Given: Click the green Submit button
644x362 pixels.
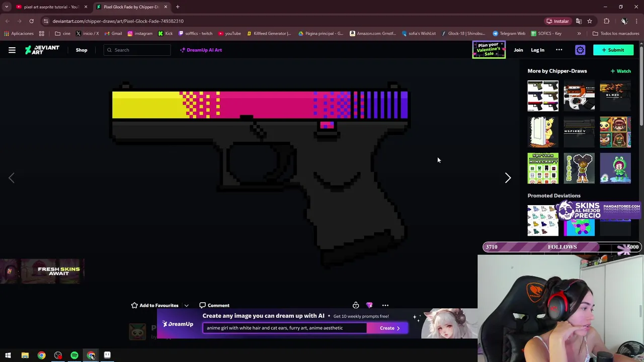Looking at the screenshot, I should click(613, 50).
